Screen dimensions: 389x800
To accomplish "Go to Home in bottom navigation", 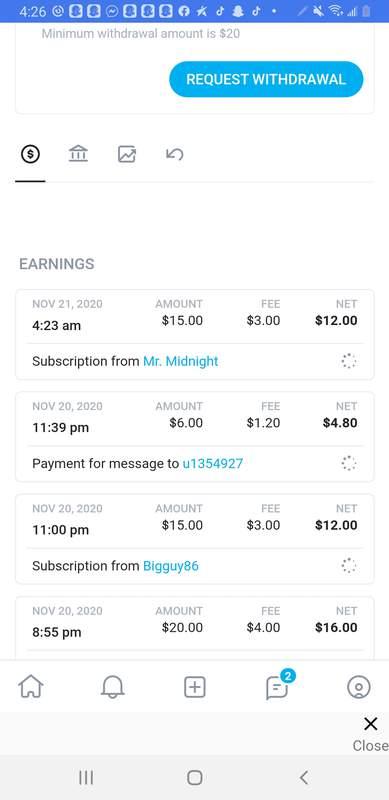I will 31,687.
